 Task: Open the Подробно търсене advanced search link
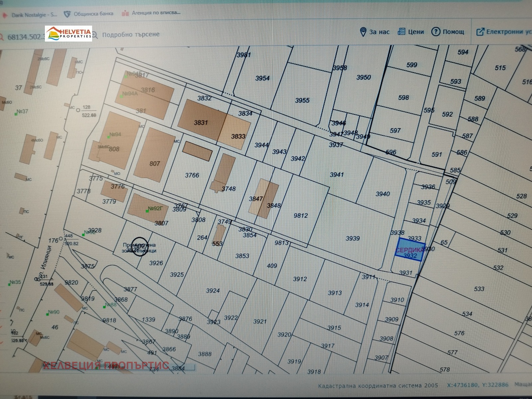coord(131,34)
